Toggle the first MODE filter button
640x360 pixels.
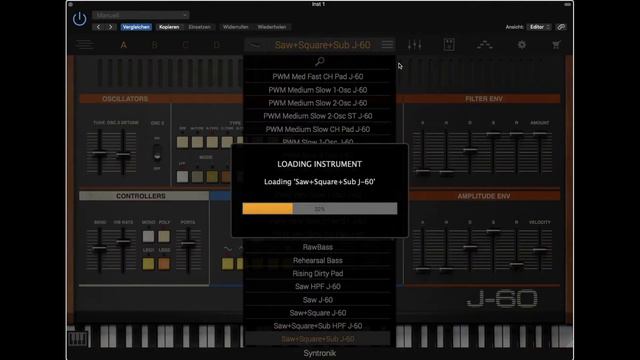click(x=182, y=176)
